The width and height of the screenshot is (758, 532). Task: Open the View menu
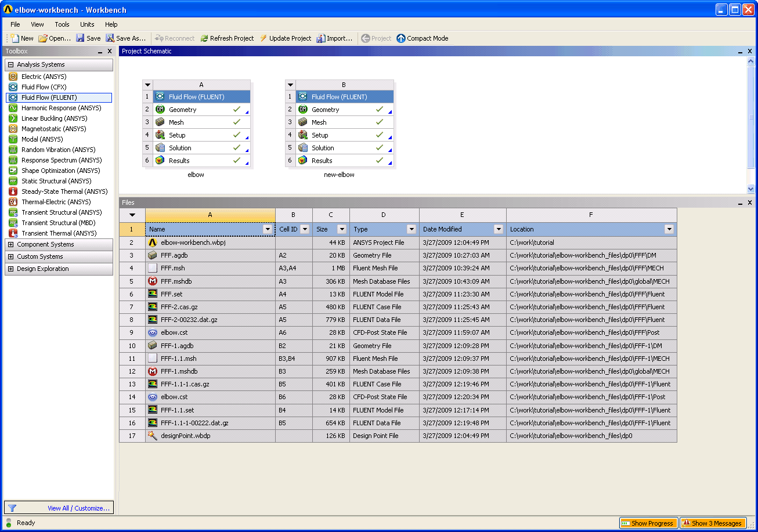37,24
